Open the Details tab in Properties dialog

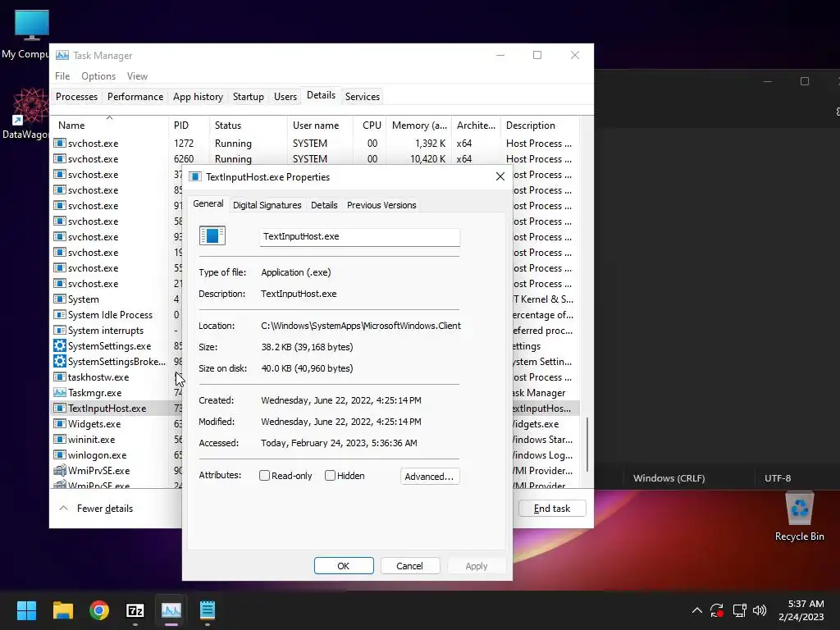pyautogui.click(x=324, y=205)
